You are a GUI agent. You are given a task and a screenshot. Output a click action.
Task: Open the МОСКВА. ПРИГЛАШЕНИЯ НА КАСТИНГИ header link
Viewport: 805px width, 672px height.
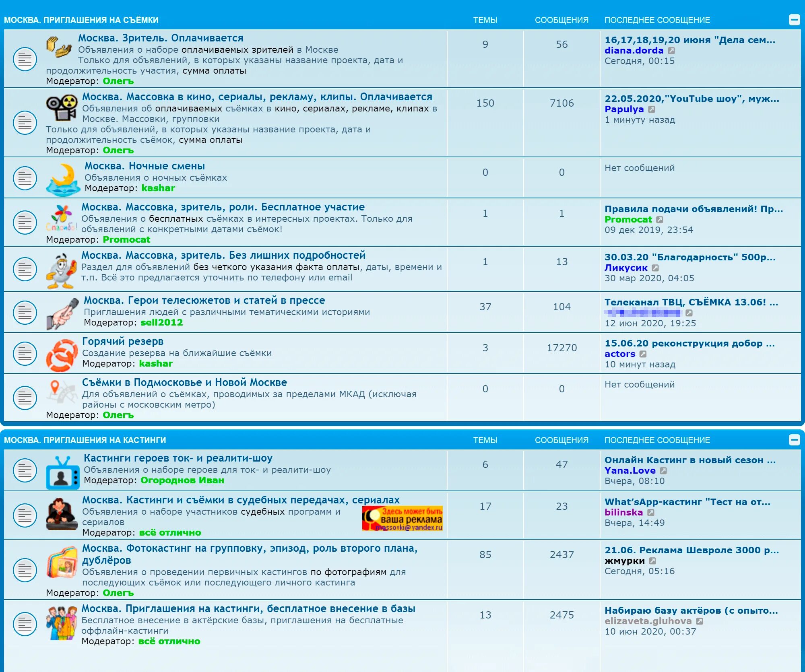(85, 440)
